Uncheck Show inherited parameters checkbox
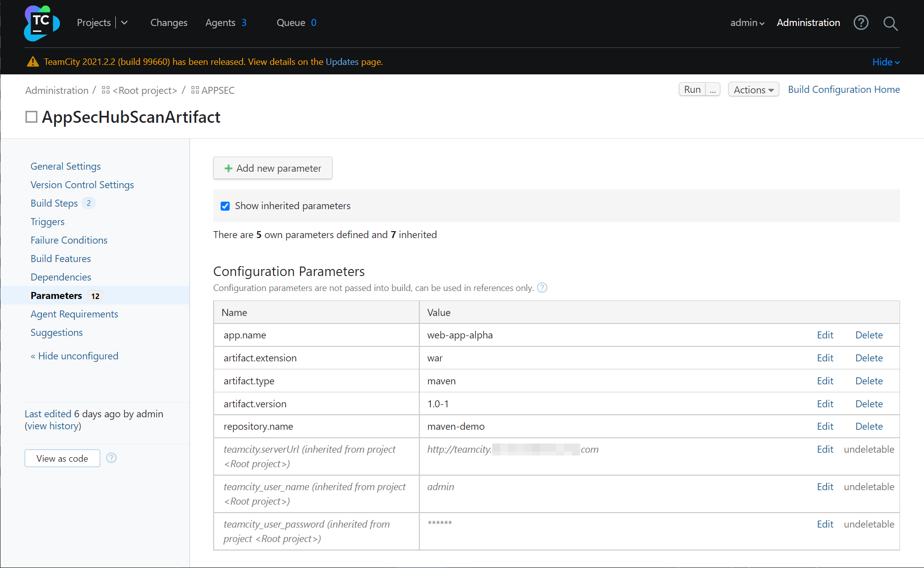924x568 pixels. coord(225,206)
